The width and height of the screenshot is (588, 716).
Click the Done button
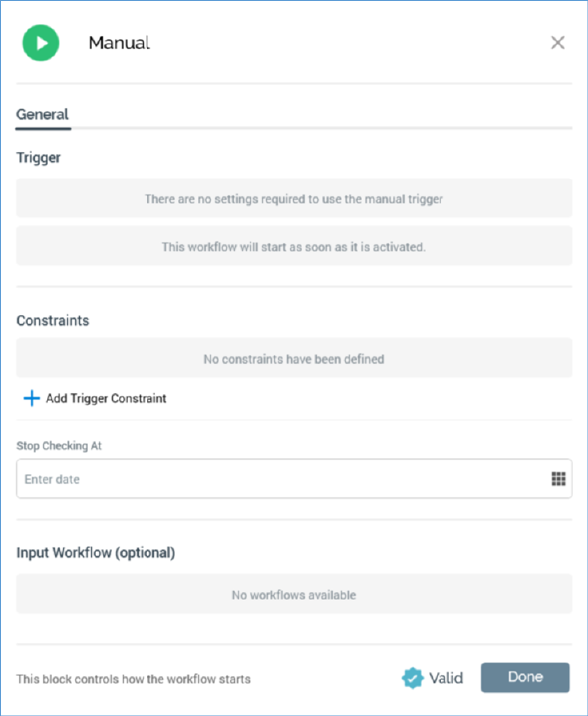pyautogui.click(x=525, y=678)
